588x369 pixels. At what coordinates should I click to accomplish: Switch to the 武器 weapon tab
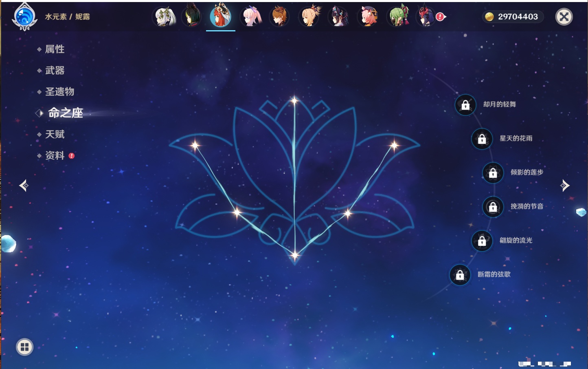tap(55, 71)
